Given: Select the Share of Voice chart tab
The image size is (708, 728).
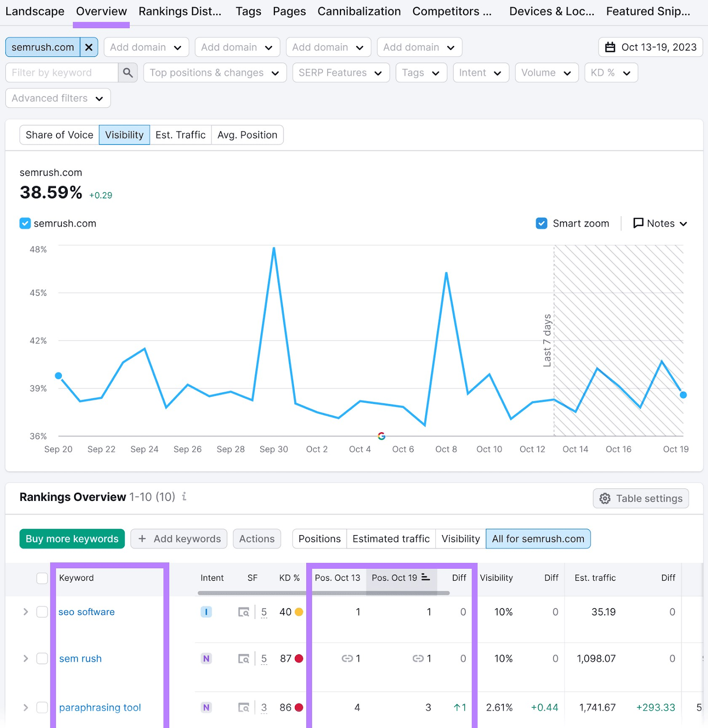Looking at the screenshot, I should 59,135.
